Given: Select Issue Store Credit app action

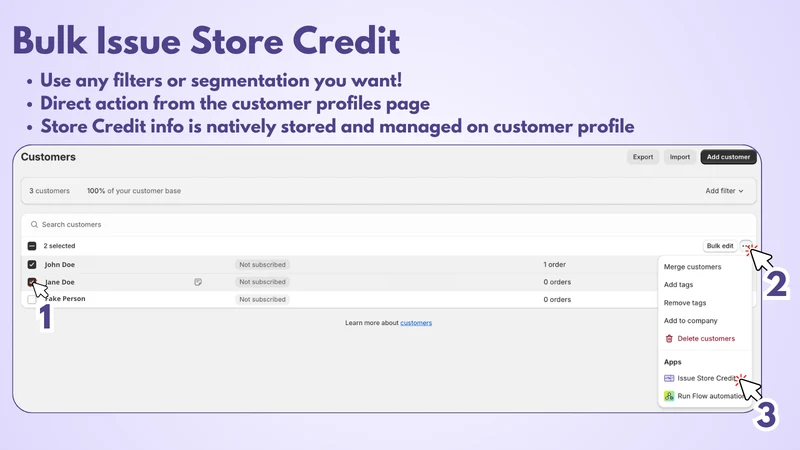Looking at the screenshot, I should (x=707, y=378).
